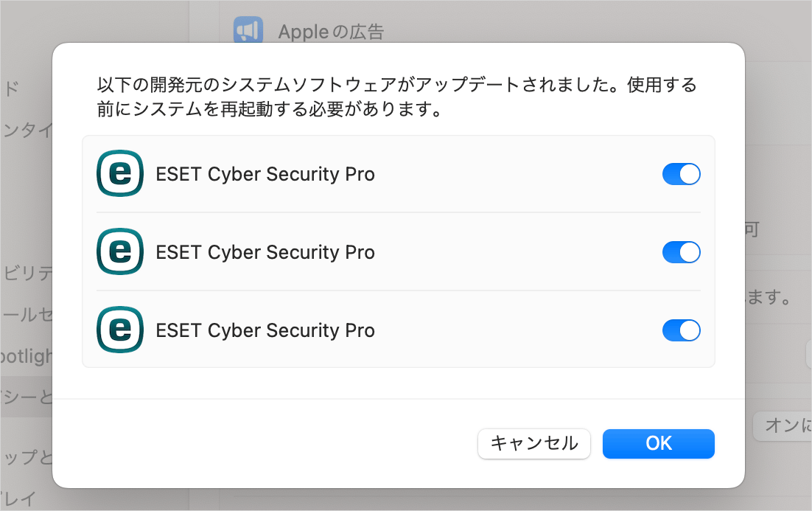Viewport: 812px width, 511px height.
Task: Open the アクセシビリティ sidebar entry
Action: pyautogui.click(x=26, y=273)
